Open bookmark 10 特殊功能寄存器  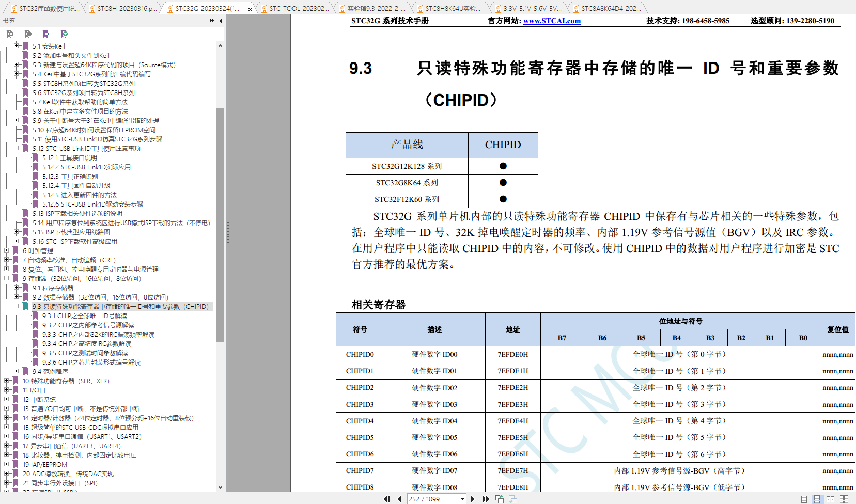[x=66, y=381]
